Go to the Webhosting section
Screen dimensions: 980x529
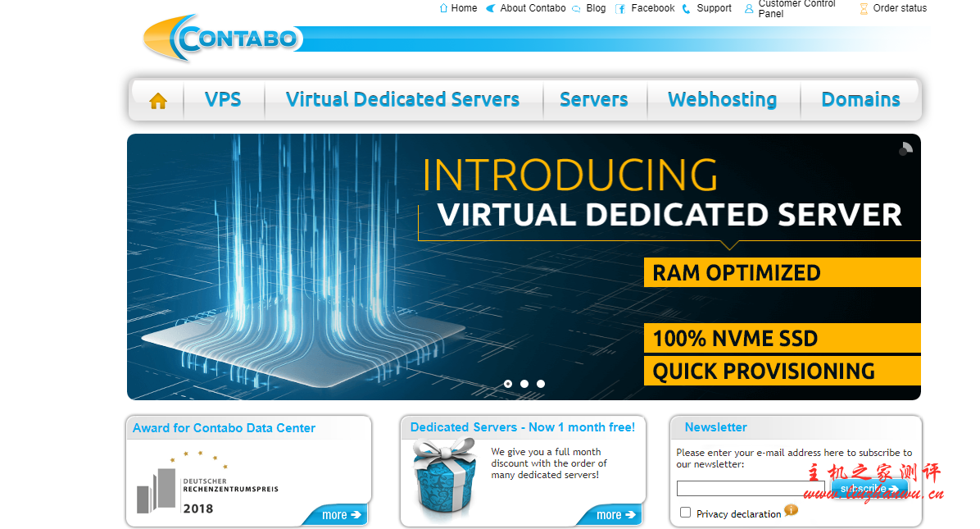point(722,100)
